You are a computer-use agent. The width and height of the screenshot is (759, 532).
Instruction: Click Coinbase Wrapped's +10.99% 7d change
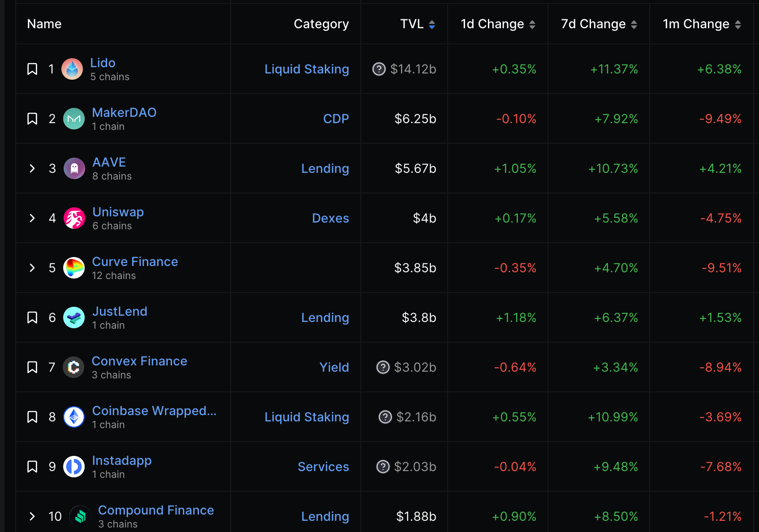[x=612, y=417]
